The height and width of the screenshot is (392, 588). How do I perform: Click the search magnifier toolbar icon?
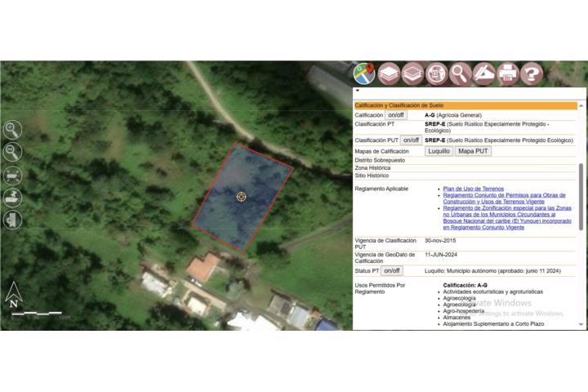[x=461, y=73]
